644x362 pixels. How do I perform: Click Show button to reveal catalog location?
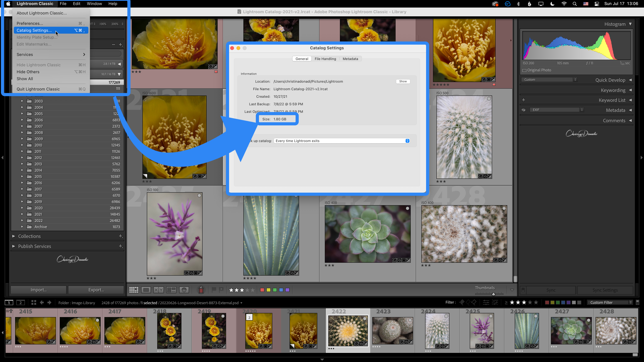click(402, 81)
